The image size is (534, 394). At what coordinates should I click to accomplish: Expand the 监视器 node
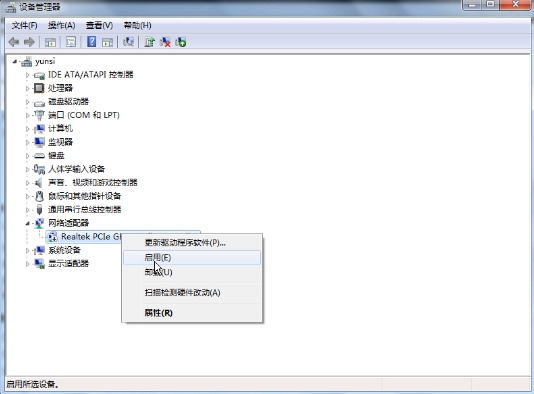click(28, 142)
